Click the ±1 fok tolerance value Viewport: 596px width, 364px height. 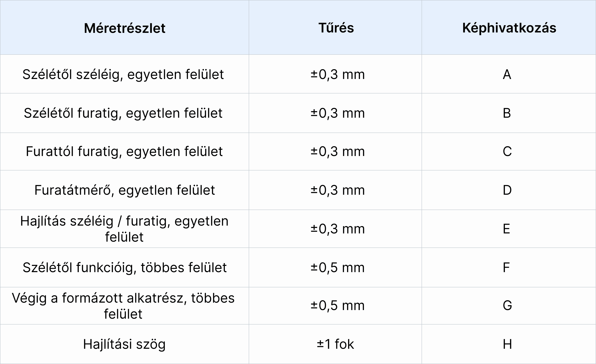click(x=335, y=344)
